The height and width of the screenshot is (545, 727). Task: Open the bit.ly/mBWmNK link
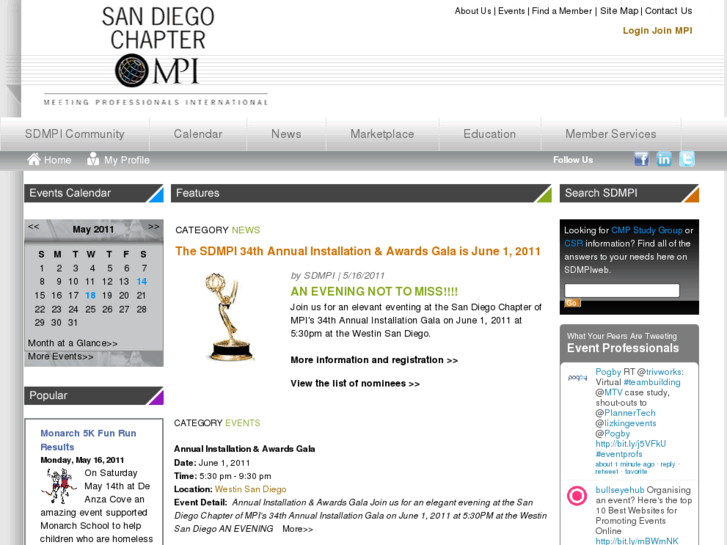click(637, 541)
